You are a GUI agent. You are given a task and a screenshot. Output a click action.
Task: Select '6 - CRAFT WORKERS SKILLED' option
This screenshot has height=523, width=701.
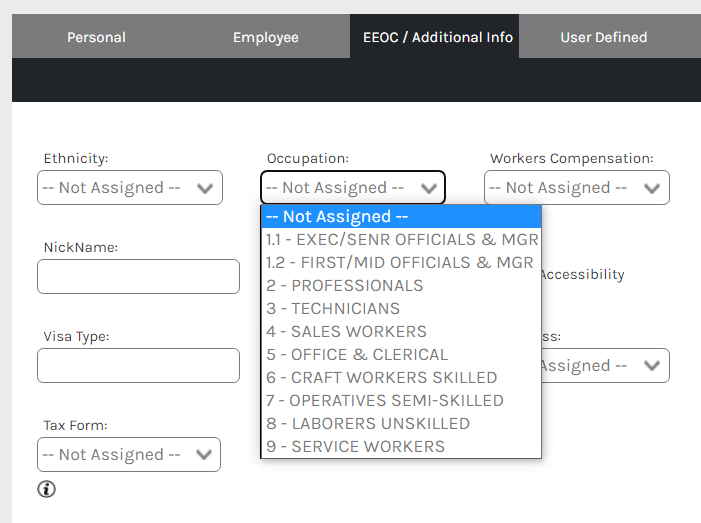click(x=401, y=378)
